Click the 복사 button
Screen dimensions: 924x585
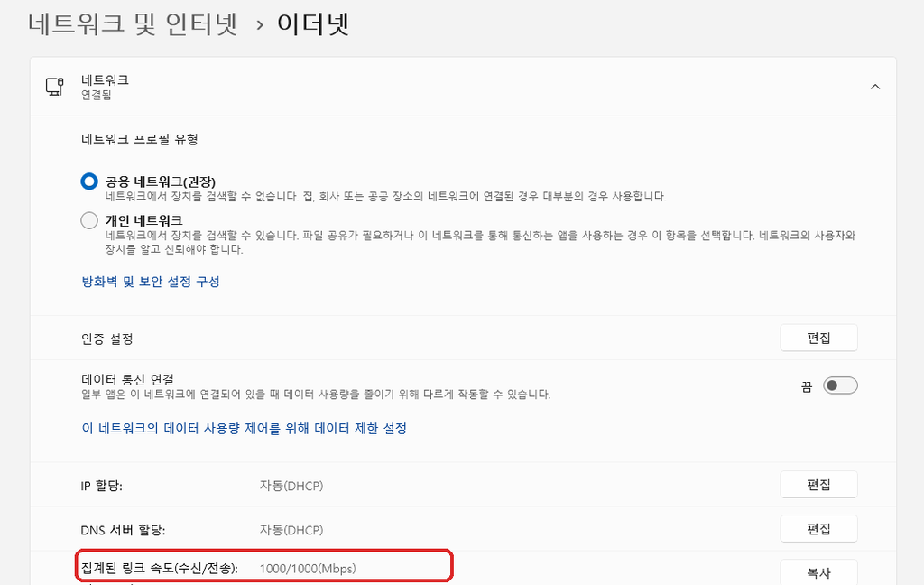coord(818,572)
